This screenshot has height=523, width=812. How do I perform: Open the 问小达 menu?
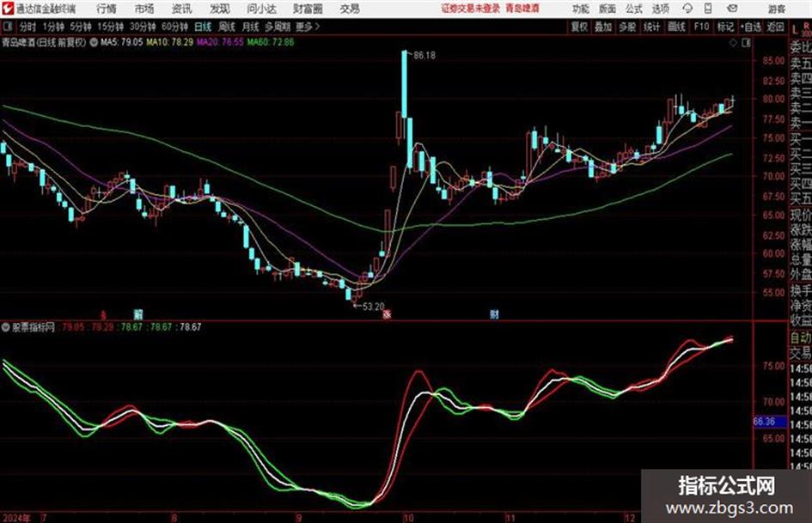click(x=261, y=9)
